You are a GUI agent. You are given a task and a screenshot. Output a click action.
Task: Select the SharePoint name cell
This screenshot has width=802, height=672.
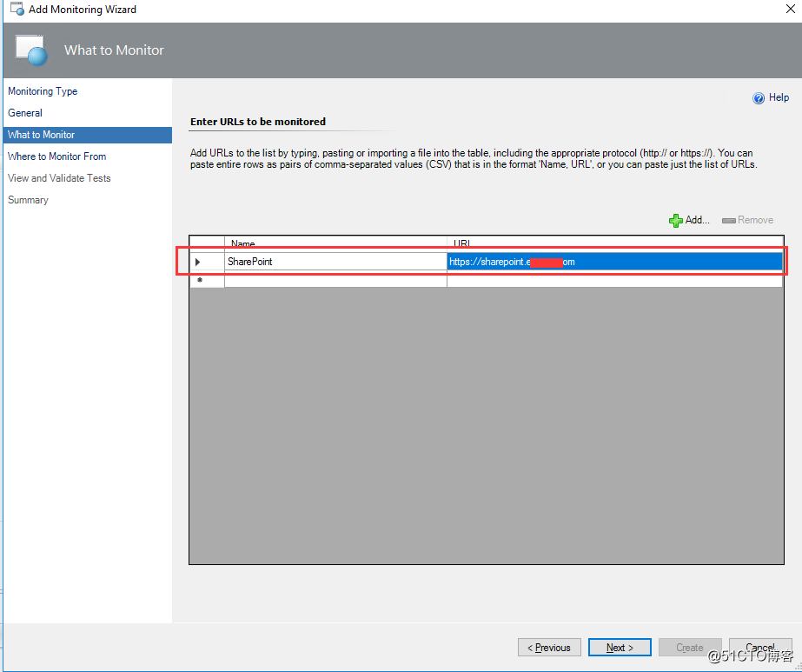click(335, 262)
